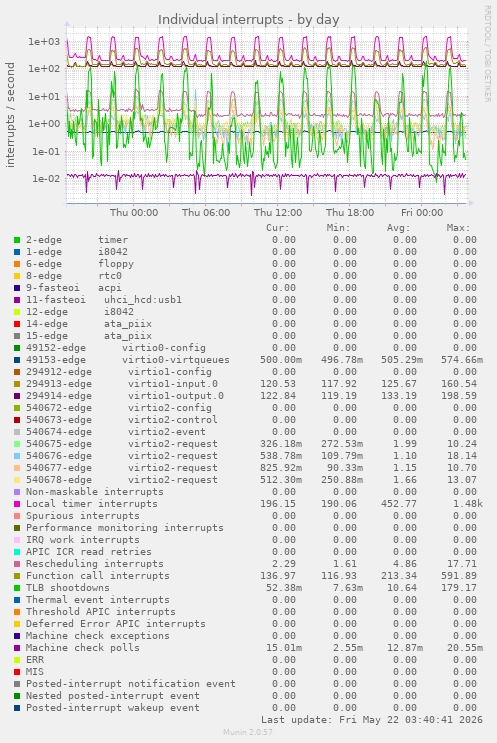The height and width of the screenshot is (743, 497).
Task: Select the 'Individual interrupts - by day' title
Action: (248, 19)
